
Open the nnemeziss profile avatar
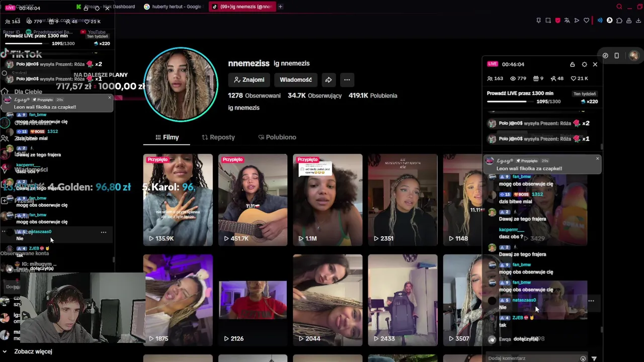click(x=181, y=84)
